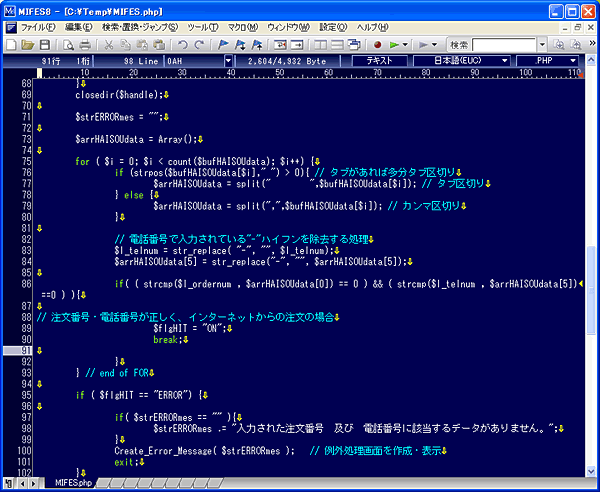This screenshot has width=600, height=492.
Task: Open the 検索・置換・ジャンプ(S) menu
Action: pos(140,28)
